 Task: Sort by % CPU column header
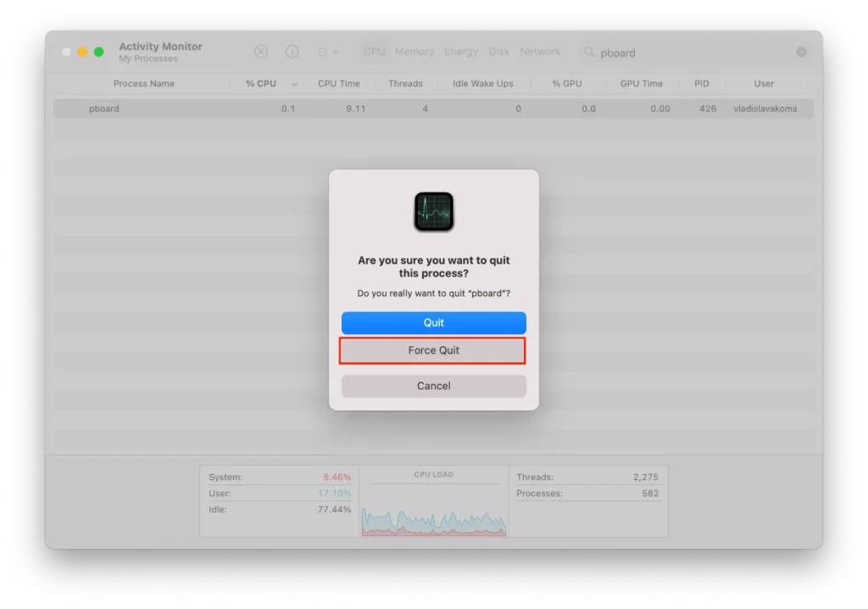point(261,84)
